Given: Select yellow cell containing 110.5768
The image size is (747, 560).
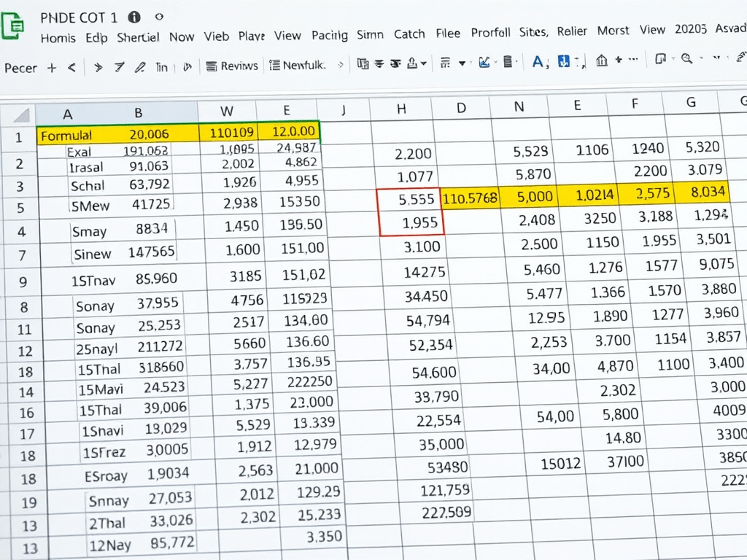Looking at the screenshot, I should pos(470,198).
